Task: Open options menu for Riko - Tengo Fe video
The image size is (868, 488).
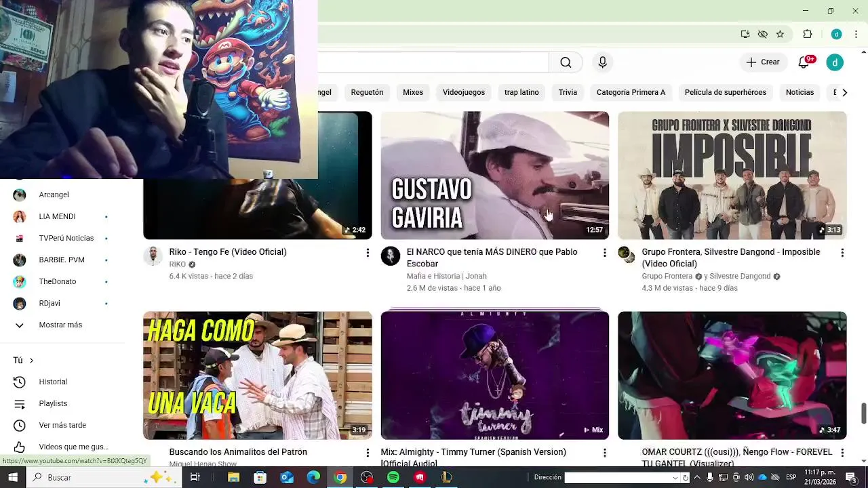Action: point(368,253)
